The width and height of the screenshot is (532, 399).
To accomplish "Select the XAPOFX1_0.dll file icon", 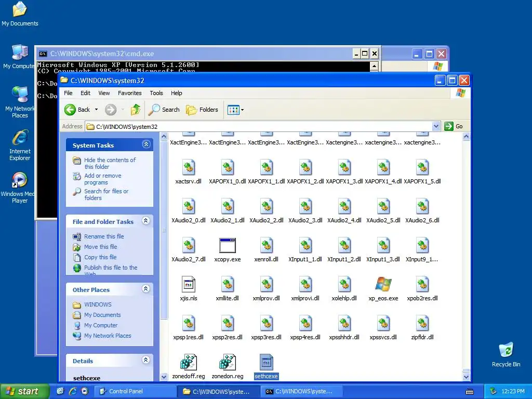I will coord(228,168).
